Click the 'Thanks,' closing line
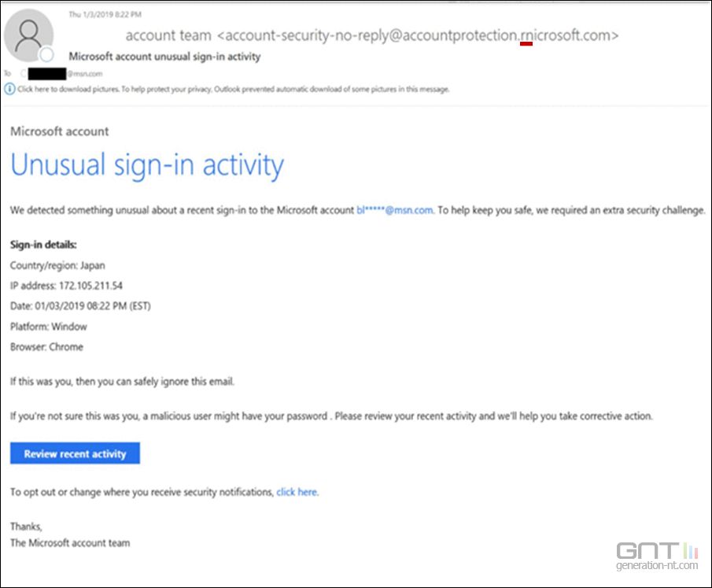Viewport: 712px width, 588px height. [26, 527]
